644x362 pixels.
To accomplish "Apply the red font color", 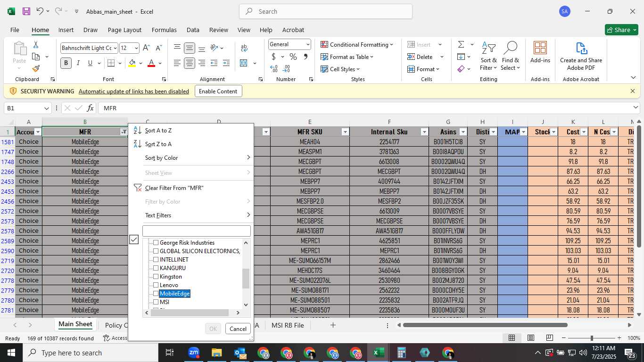I will click(151, 63).
